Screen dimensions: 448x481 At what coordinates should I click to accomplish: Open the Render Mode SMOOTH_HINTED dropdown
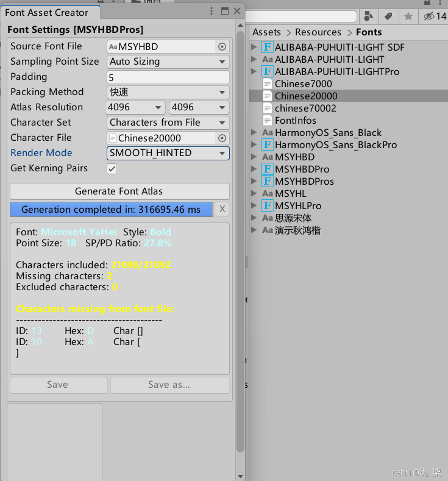point(168,153)
